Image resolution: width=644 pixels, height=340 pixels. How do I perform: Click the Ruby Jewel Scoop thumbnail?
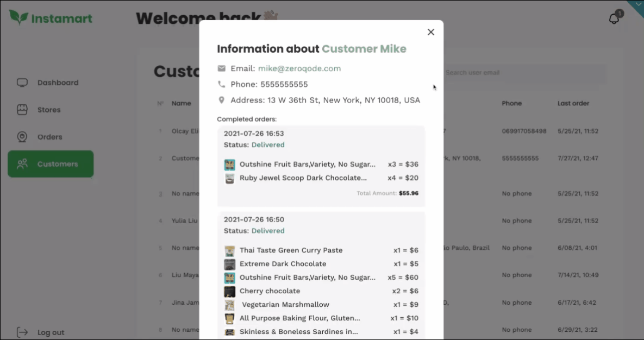(x=229, y=178)
